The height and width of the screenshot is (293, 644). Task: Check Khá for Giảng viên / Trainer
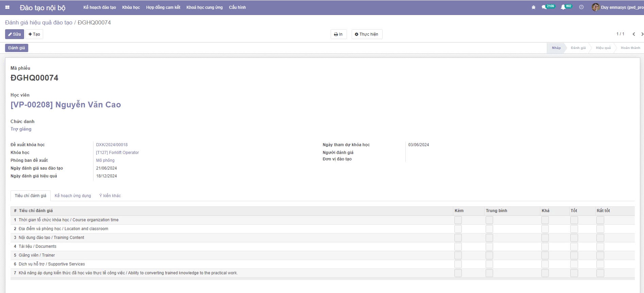tap(545, 255)
